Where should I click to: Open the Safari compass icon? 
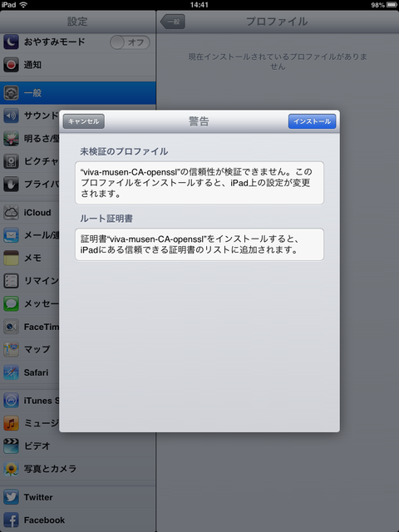point(11,372)
